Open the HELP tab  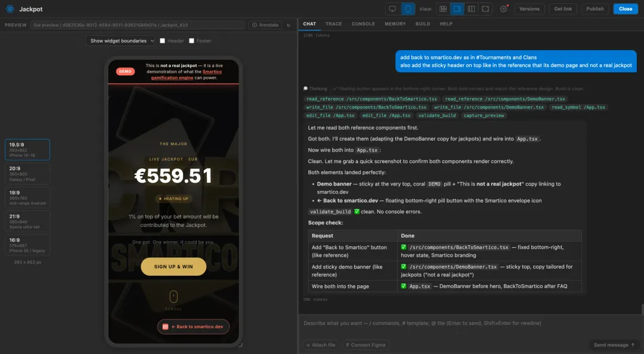pos(446,24)
